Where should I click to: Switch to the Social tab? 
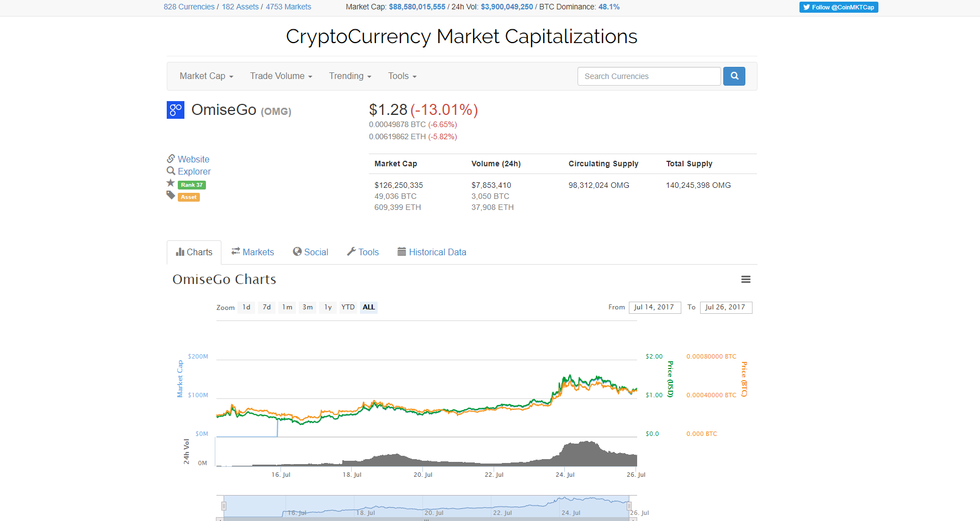point(310,252)
